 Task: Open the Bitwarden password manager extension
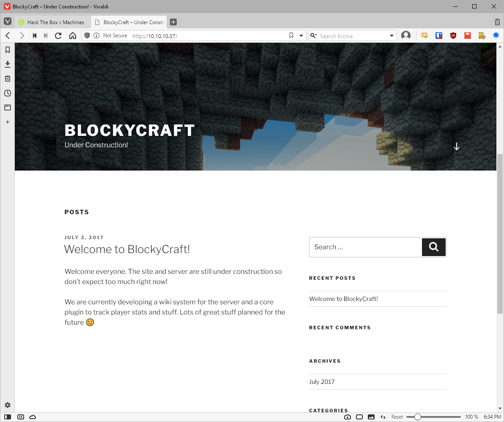[x=439, y=36]
